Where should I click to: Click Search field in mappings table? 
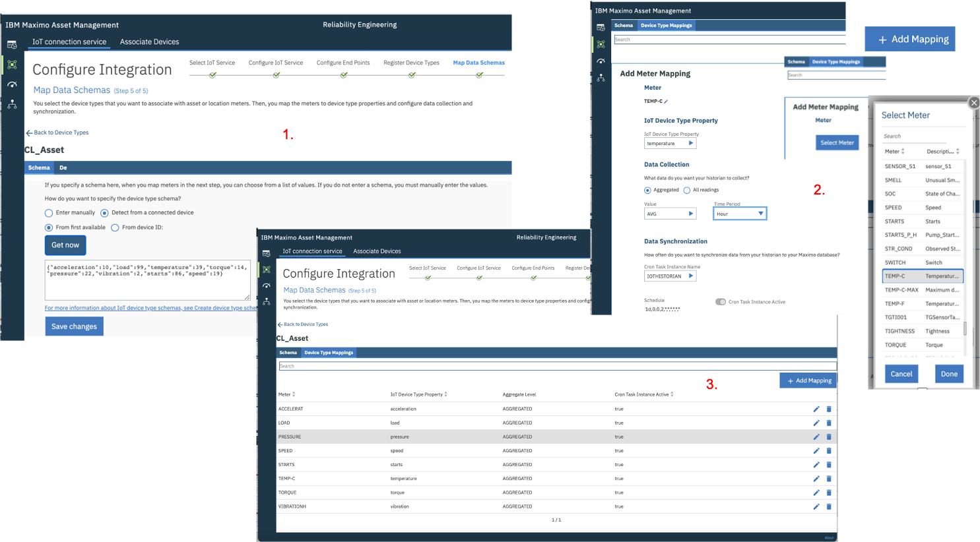click(x=558, y=366)
